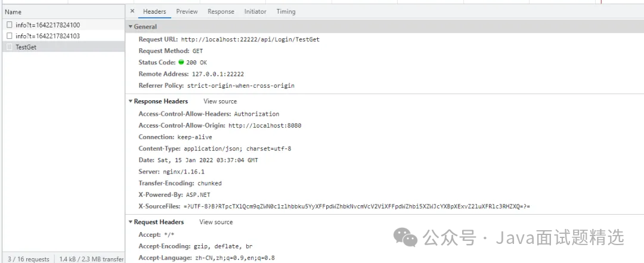
Task: Click the Request Method GET value
Action: pos(197,51)
